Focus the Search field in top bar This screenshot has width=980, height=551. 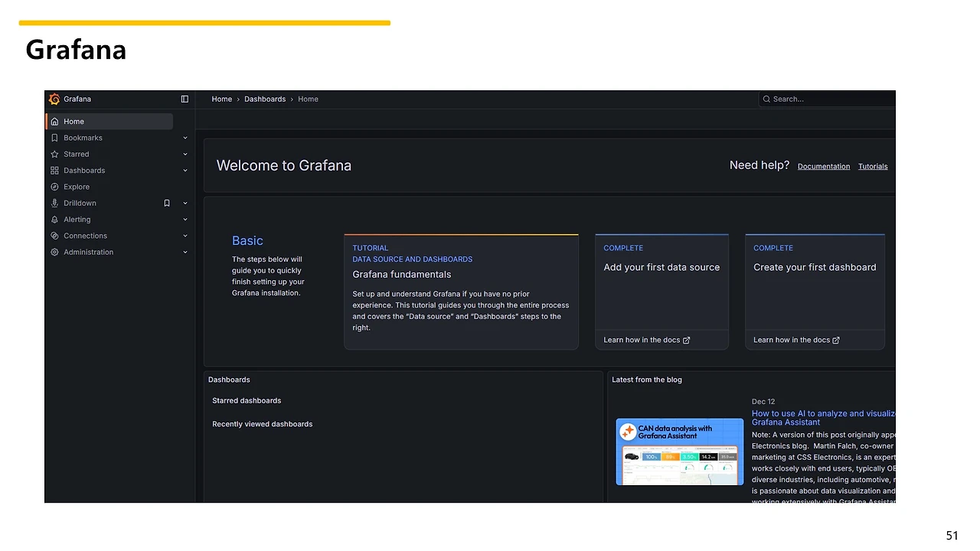(x=827, y=99)
